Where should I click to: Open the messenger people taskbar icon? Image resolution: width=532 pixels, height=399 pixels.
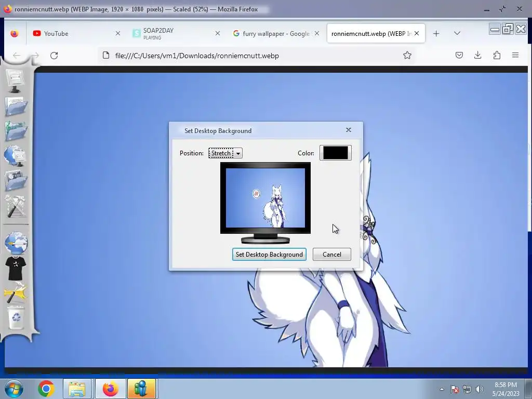[141, 389]
